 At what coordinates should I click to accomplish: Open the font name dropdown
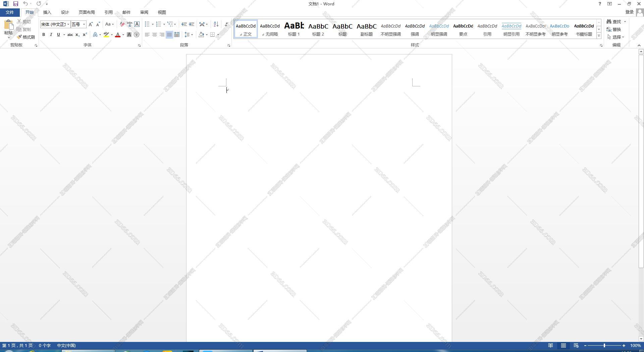(x=68, y=24)
